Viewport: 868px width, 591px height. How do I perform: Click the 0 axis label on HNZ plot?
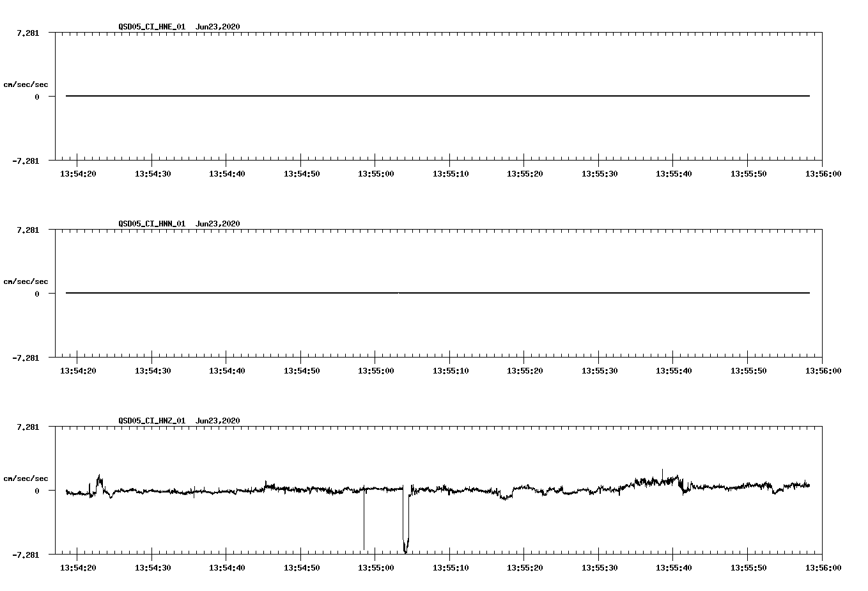point(37,491)
